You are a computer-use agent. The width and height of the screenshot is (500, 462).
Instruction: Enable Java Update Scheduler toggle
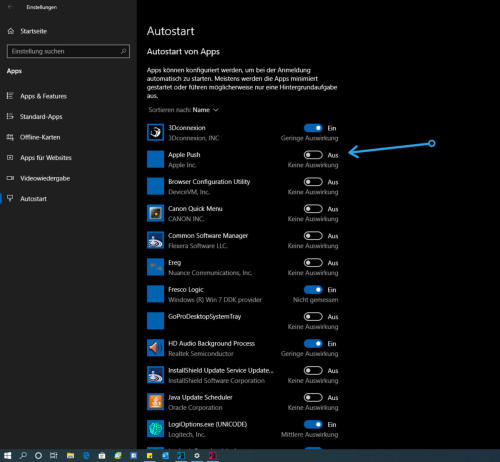coord(313,398)
